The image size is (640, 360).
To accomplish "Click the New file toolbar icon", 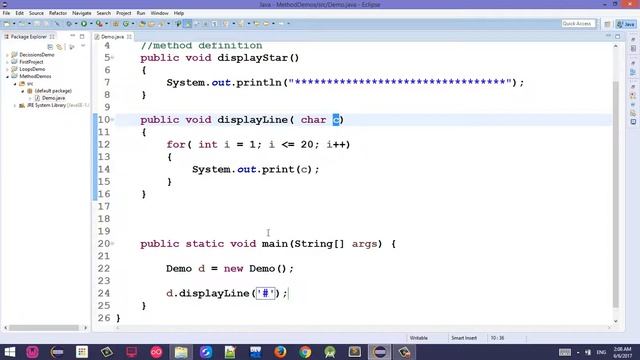I will click(7, 24).
